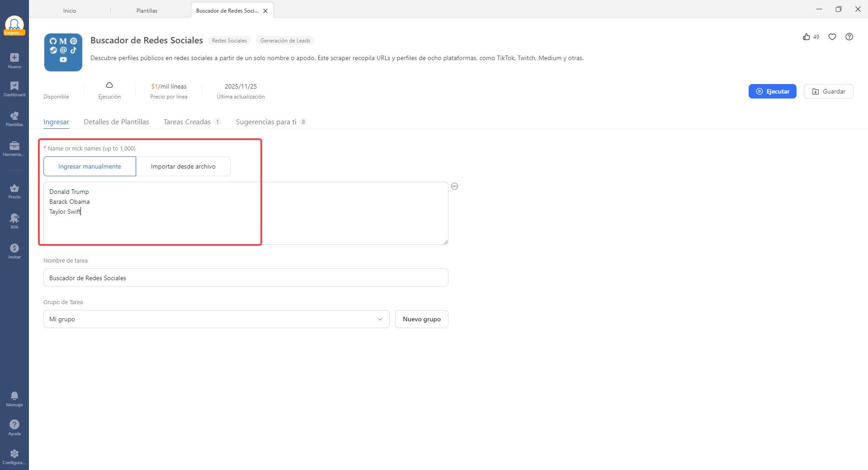Image resolution: width=868 pixels, height=470 pixels.
Task: Click the Guardar button
Action: click(828, 91)
